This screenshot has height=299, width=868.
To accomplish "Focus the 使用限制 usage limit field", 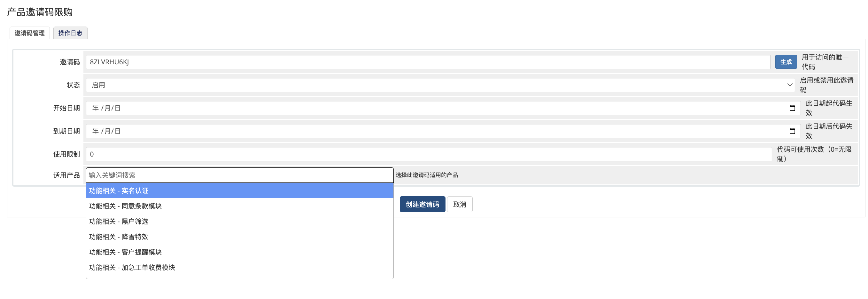I will coord(428,154).
